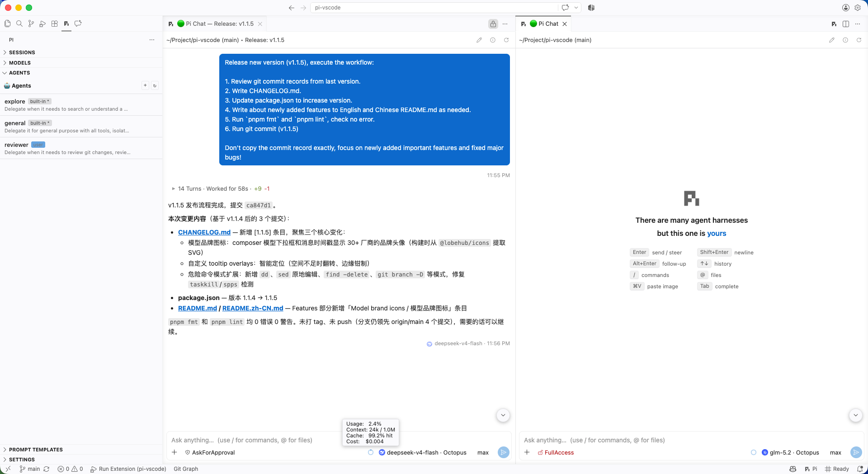This screenshot has height=474, width=868.
Task: Attach content with plus in left chat
Action: pyautogui.click(x=175, y=452)
